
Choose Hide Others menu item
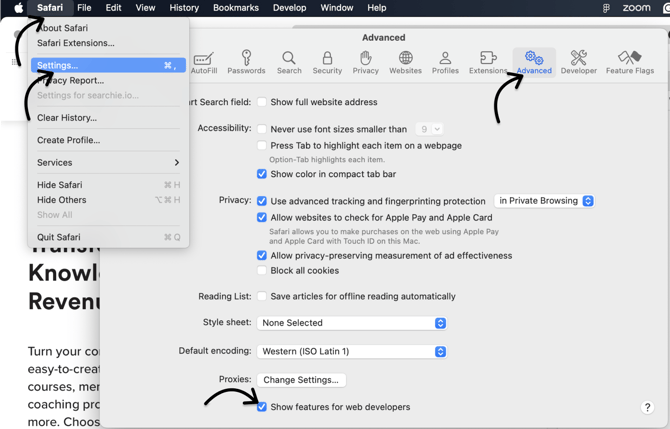(108, 200)
